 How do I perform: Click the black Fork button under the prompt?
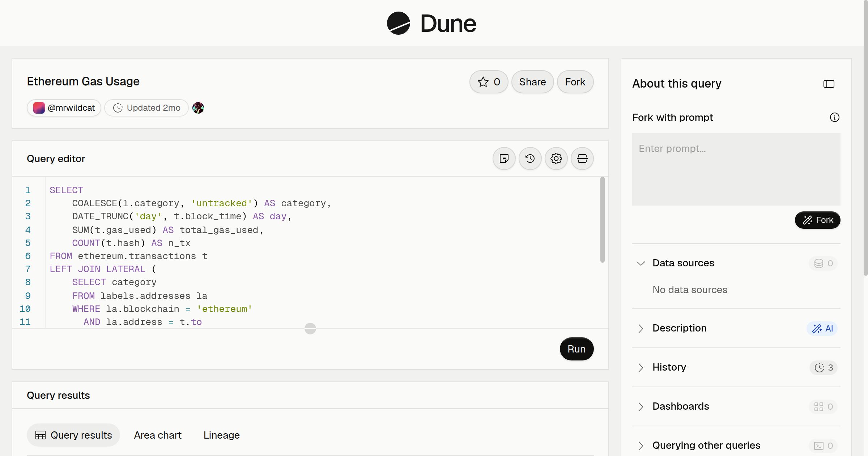pyautogui.click(x=817, y=220)
